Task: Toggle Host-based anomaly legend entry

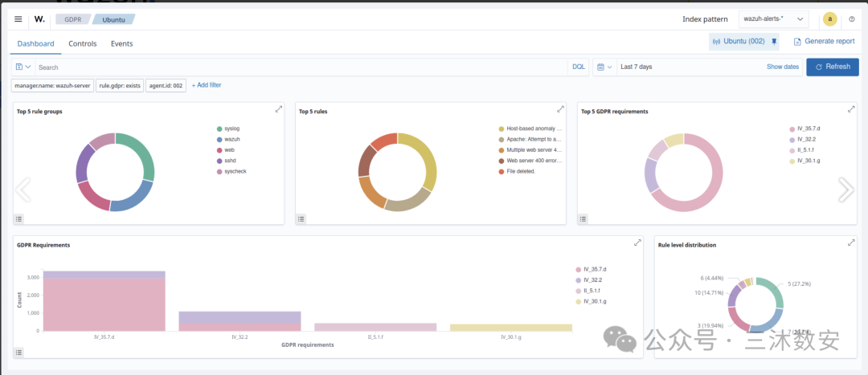Action: coord(531,128)
